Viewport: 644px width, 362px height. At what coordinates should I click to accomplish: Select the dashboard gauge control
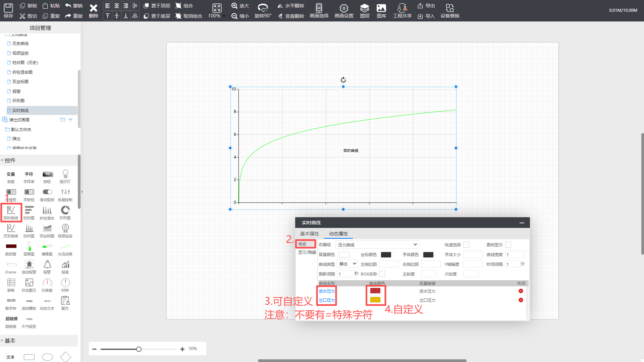(x=47, y=285)
